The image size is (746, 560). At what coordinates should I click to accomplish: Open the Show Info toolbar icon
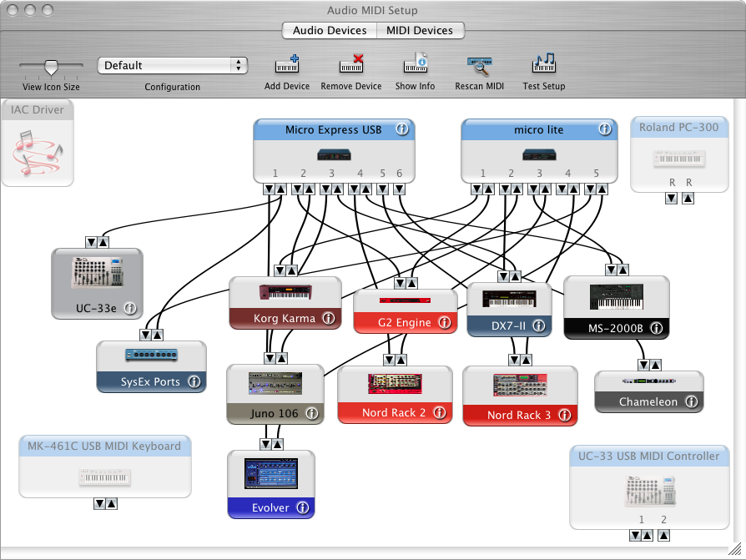tap(416, 63)
